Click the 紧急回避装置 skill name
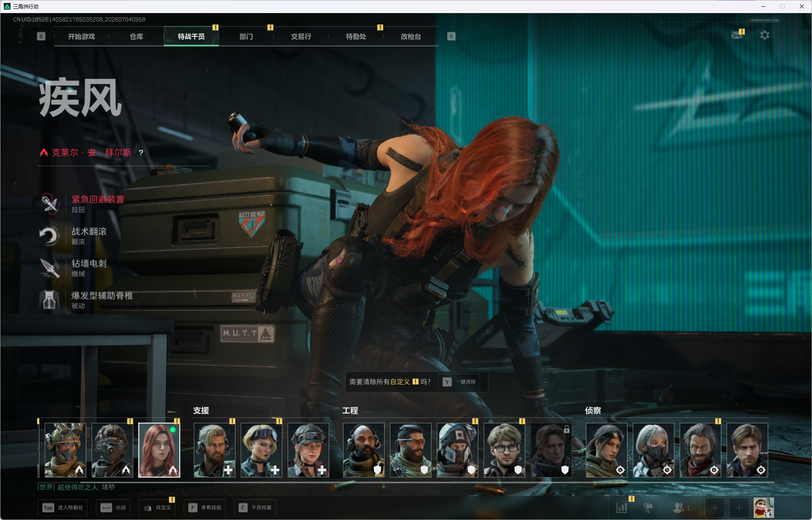 (98, 200)
